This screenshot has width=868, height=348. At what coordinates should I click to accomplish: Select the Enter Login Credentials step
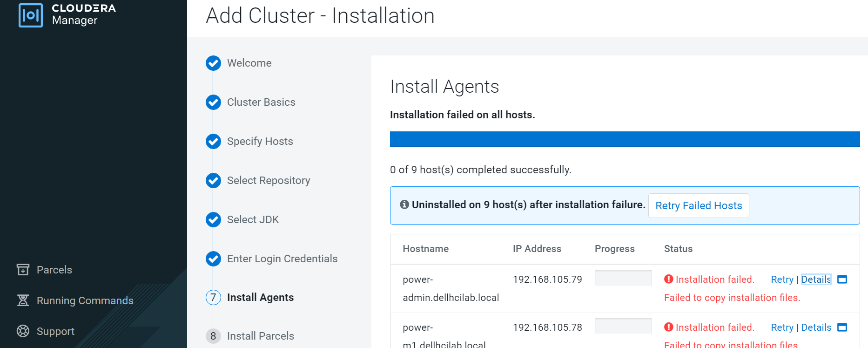coord(282,259)
